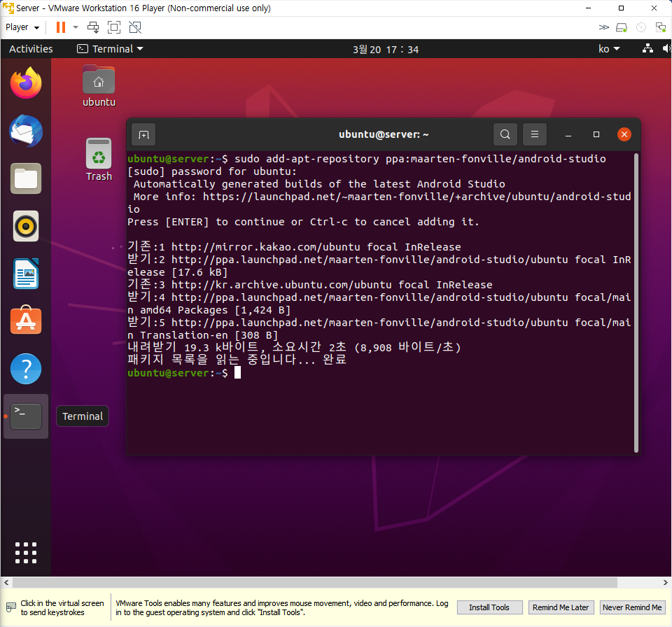The image size is (672, 627).
Task: Open the clock showing 3월 20 17:34
Action: 386,49
